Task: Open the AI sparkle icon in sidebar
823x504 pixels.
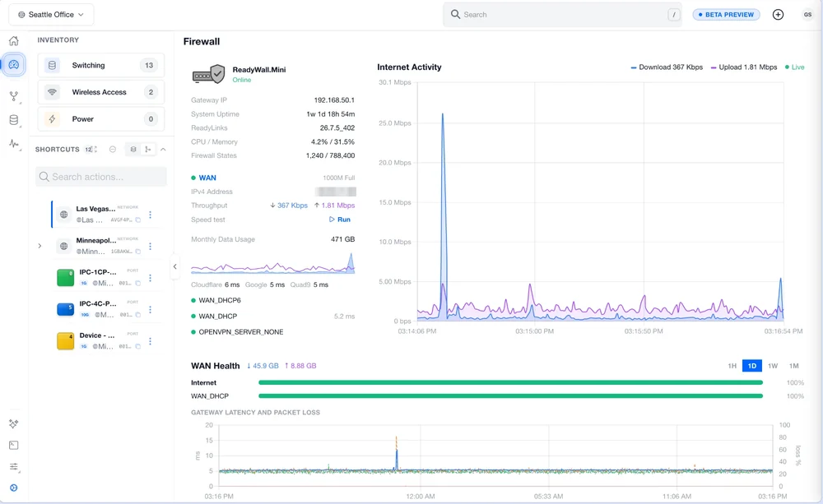Action: click(x=14, y=423)
